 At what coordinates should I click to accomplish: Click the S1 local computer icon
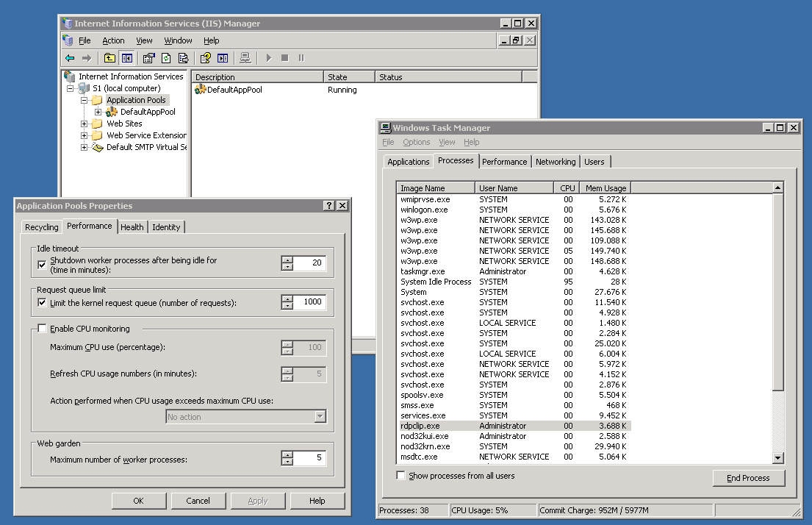point(84,88)
